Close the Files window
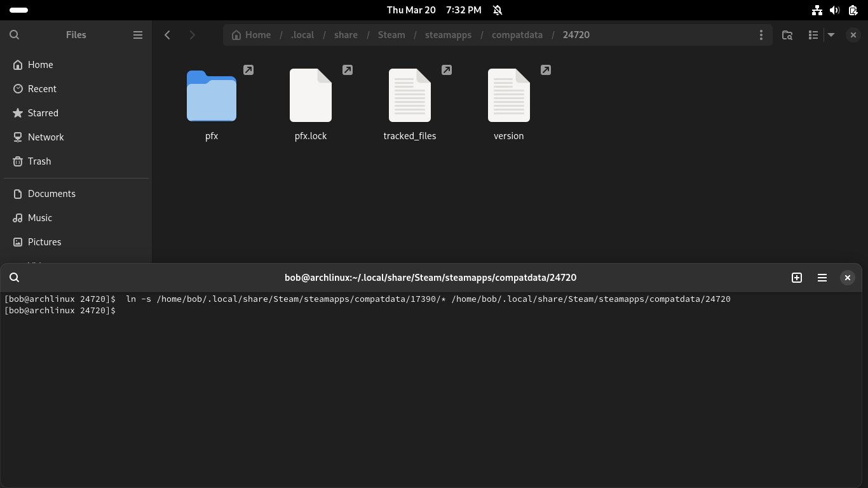Image resolution: width=868 pixels, height=488 pixels. pyautogui.click(x=853, y=35)
